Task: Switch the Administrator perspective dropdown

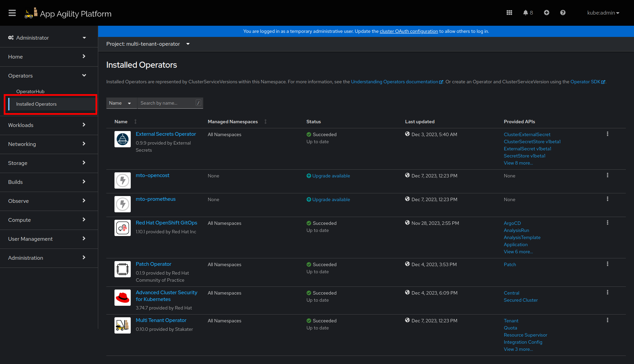Action: tap(47, 38)
